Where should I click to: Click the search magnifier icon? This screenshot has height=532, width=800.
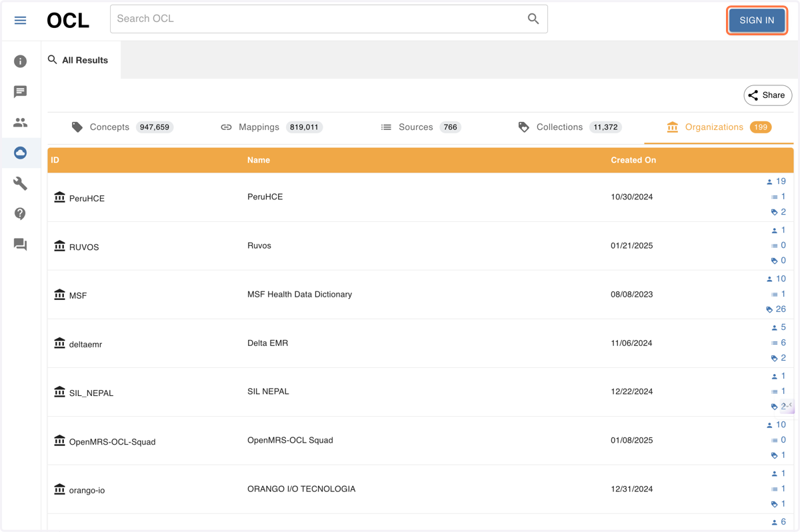(x=533, y=19)
